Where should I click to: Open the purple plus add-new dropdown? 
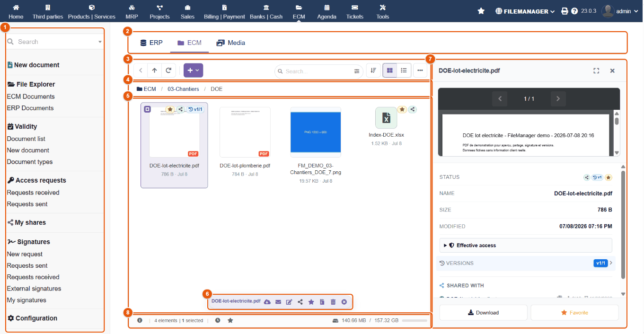coord(193,70)
